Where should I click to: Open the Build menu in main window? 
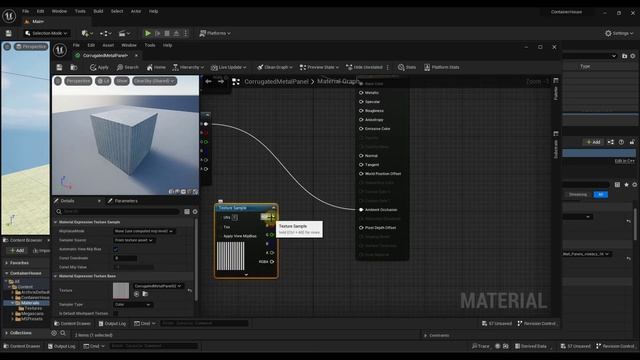(x=98, y=11)
